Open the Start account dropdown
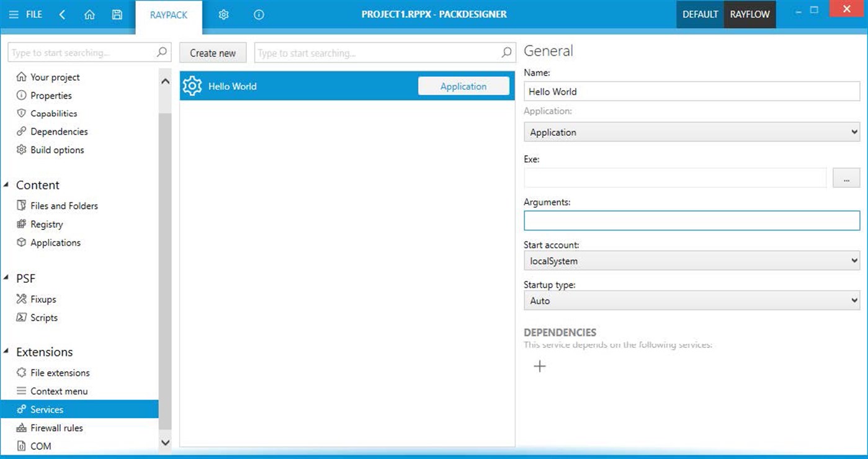Image resolution: width=868 pixels, height=459 pixels. tap(692, 261)
